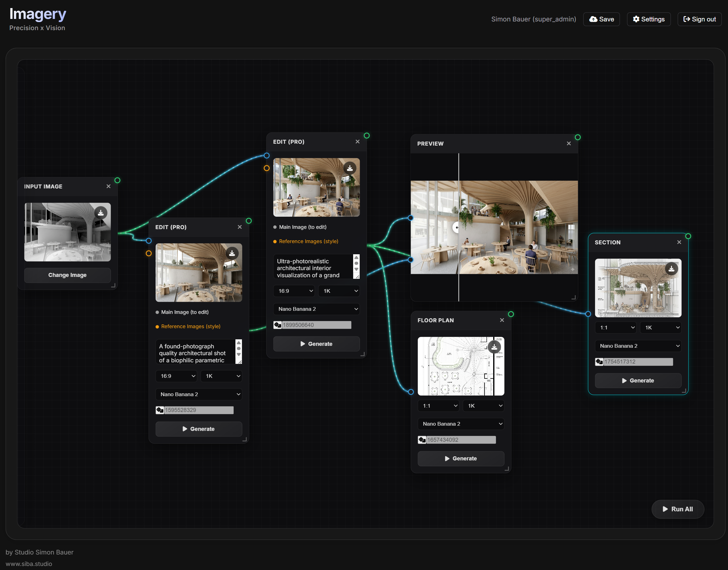This screenshot has width=728, height=570.
Task: Toggle orange reference port on lower Edit node
Action: [149, 254]
